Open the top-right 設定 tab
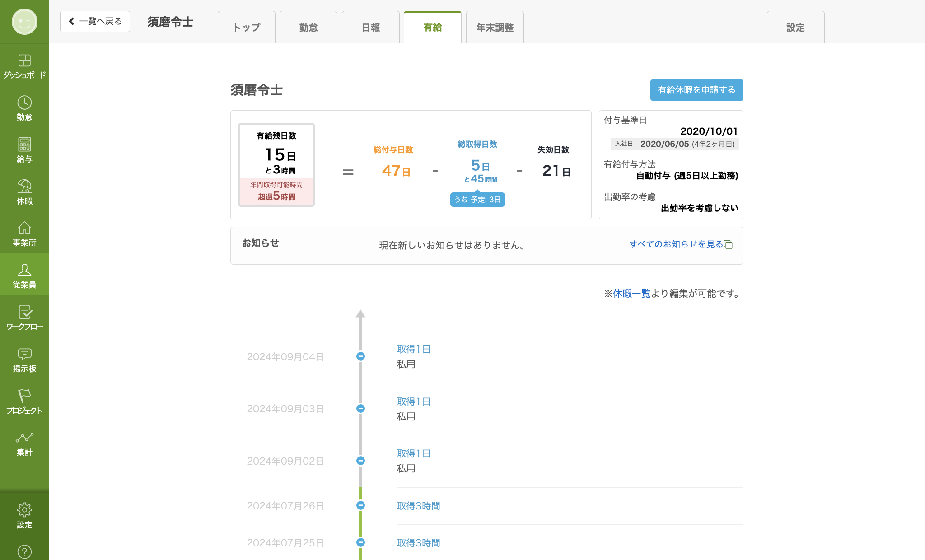925x560 pixels. pos(796,28)
